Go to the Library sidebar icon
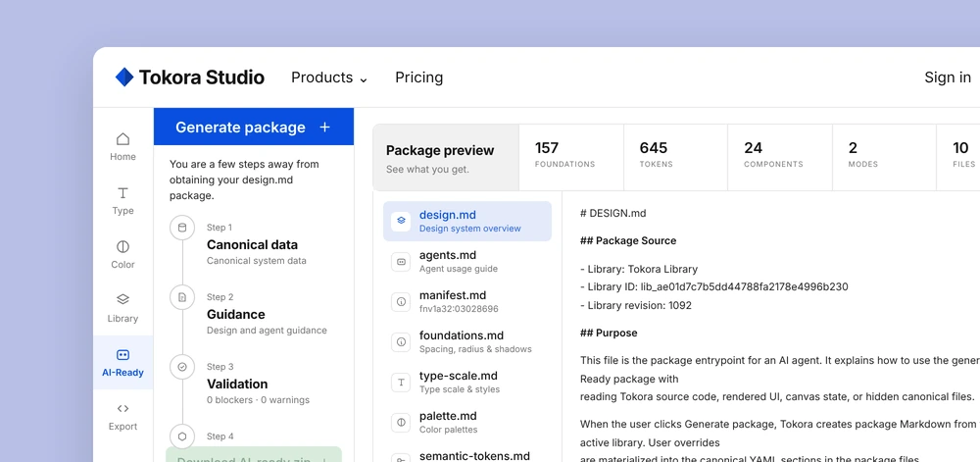980x462 pixels. click(x=123, y=299)
